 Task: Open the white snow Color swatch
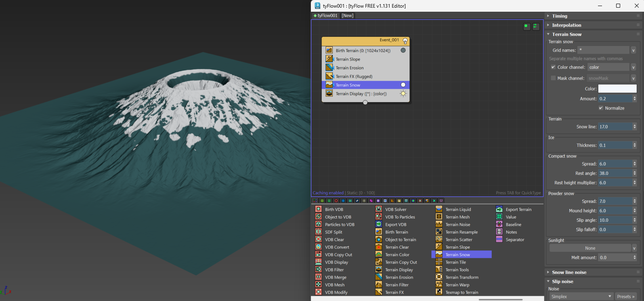617,89
